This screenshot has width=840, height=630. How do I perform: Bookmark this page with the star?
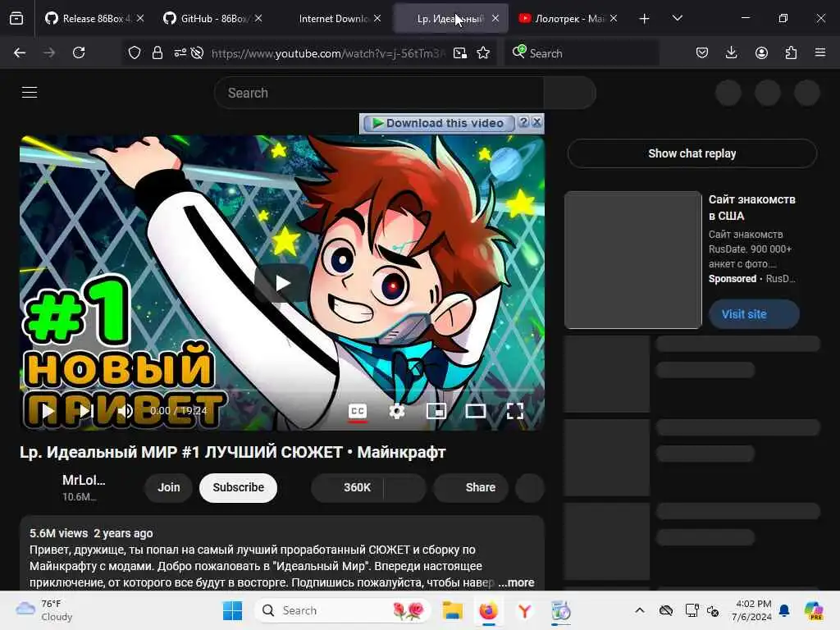(x=483, y=52)
